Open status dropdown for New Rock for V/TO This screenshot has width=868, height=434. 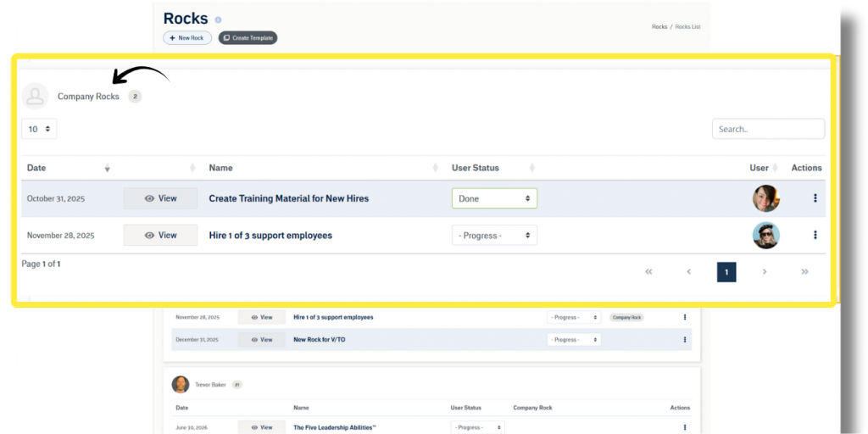click(x=574, y=339)
